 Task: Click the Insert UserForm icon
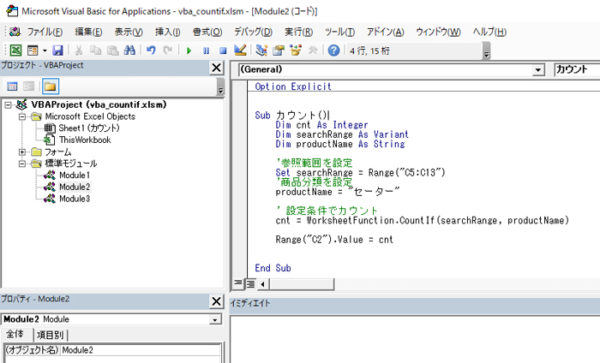(x=33, y=50)
